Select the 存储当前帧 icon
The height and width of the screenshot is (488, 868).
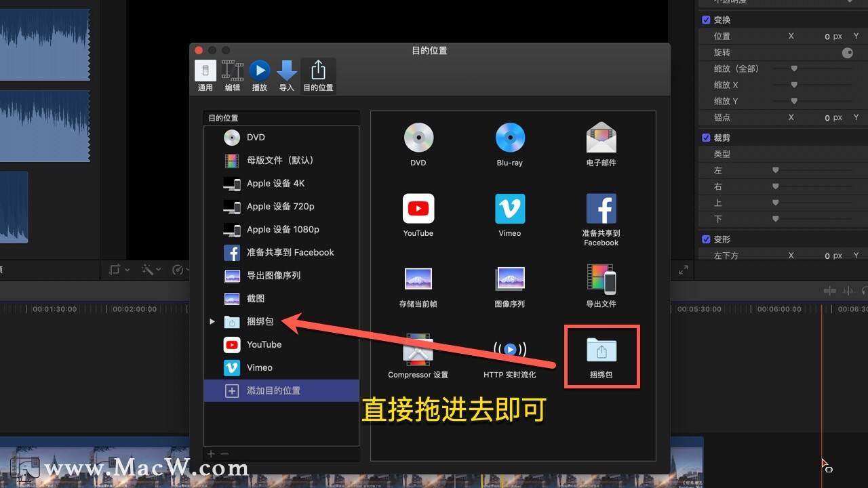pyautogui.click(x=418, y=279)
